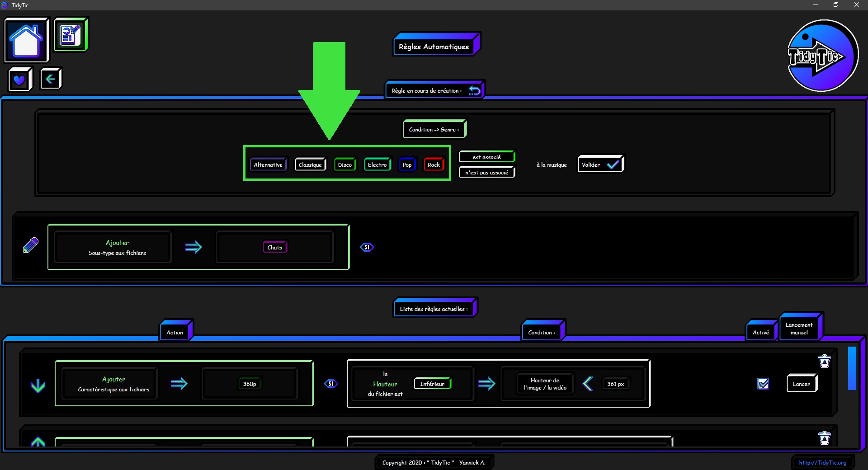868x470 pixels.
Task: Click the blue heart favorites icon
Action: [19, 80]
